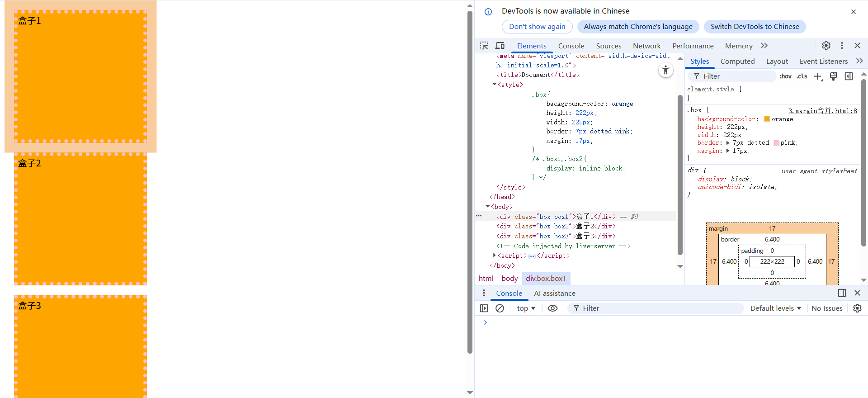Expand the script element node

tap(494, 256)
